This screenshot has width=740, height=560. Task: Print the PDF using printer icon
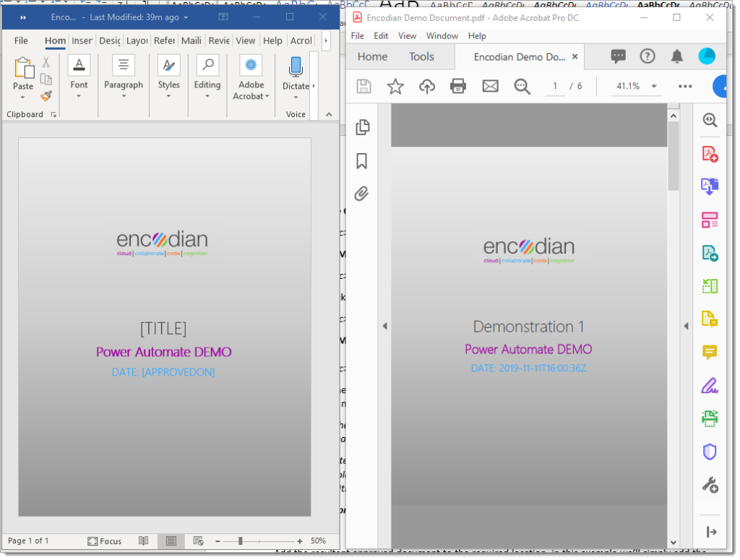pos(457,86)
